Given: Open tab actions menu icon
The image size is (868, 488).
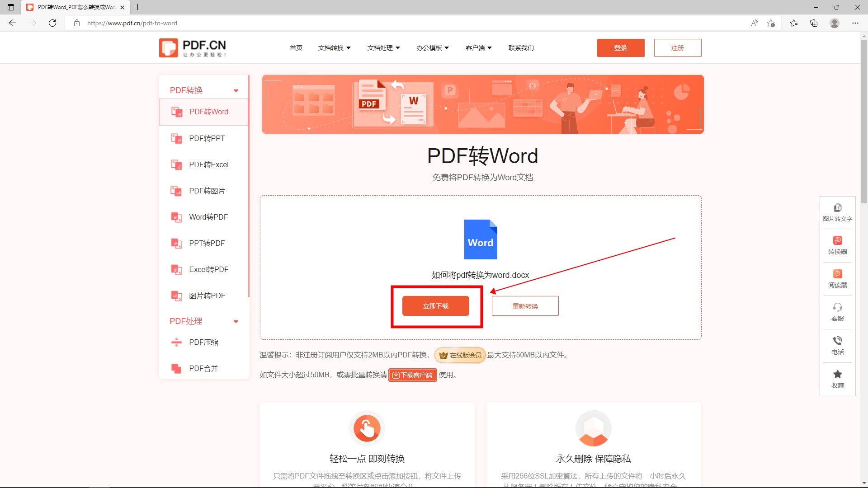Looking at the screenshot, I should pos(11,7).
